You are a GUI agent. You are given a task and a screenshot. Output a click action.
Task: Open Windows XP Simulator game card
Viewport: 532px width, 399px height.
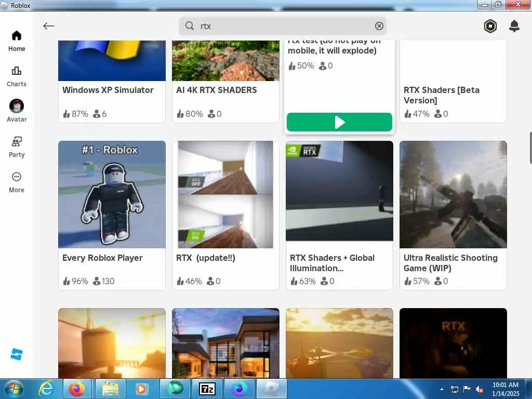(112, 82)
